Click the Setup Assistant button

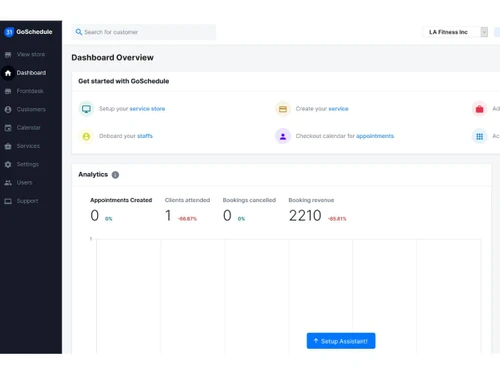341,341
